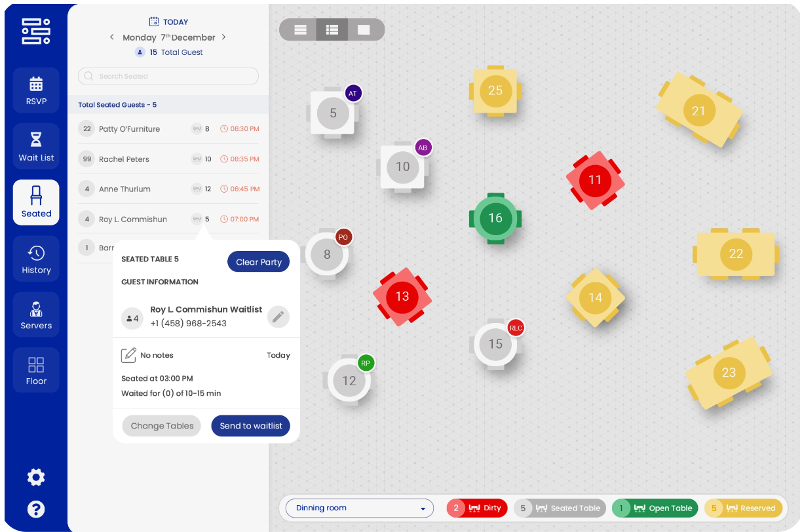Click Send to waitlist button

250,426
